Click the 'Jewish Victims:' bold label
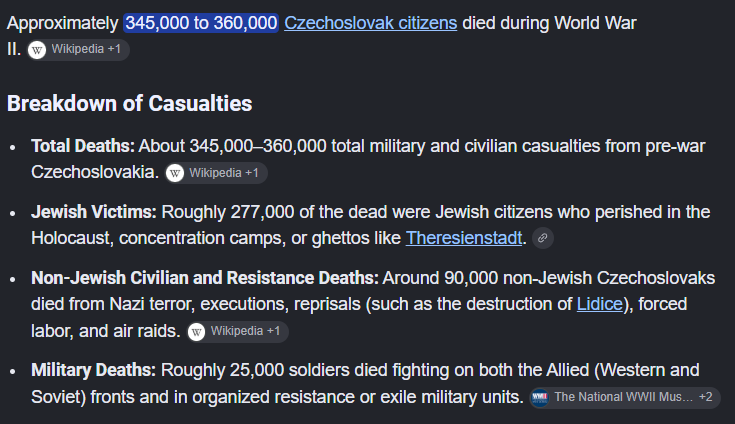Viewport: 735px width, 424px height. pyautogui.click(x=94, y=212)
